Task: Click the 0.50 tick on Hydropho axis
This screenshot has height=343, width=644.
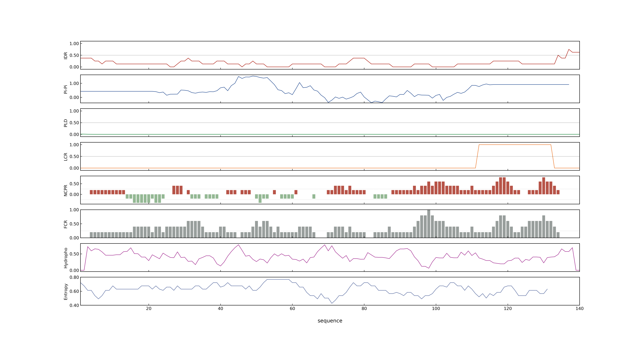Action: click(74, 254)
